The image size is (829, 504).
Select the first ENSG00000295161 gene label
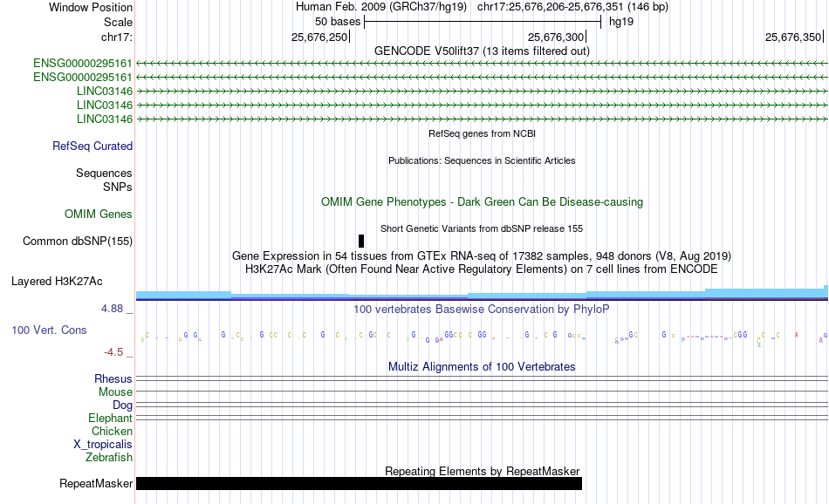[83, 64]
